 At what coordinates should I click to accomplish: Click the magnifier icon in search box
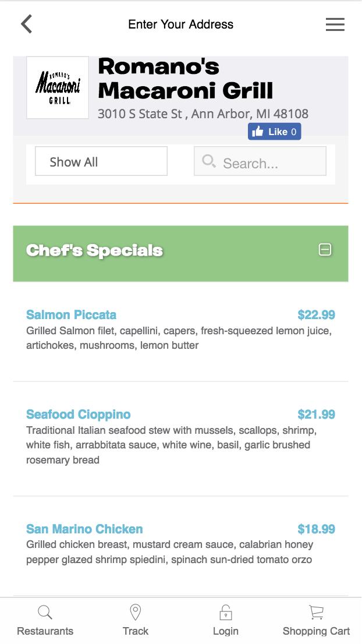209,161
